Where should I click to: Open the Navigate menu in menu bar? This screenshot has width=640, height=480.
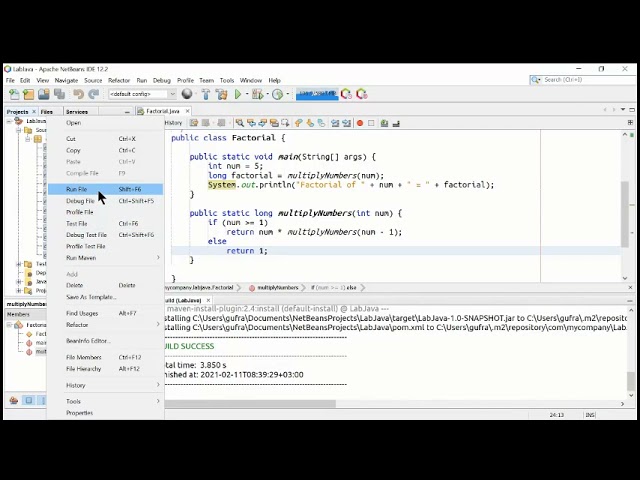(x=66, y=80)
